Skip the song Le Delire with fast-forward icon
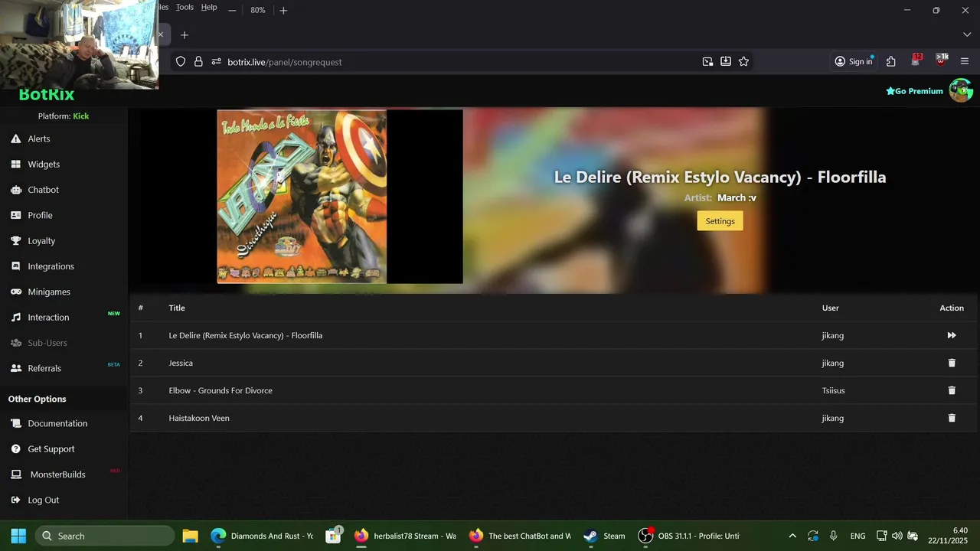 pyautogui.click(x=952, y=335)
